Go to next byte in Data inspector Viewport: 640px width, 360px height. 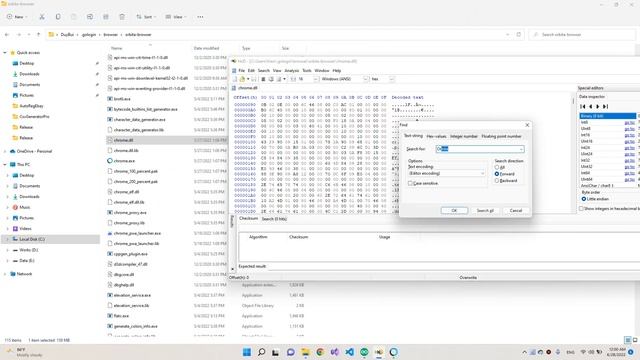tap(598, 107)
